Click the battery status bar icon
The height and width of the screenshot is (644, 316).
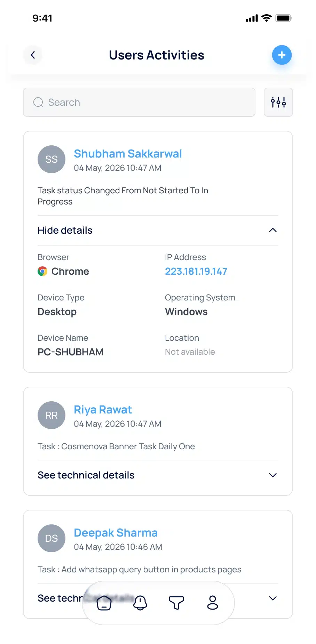[284, 18]
